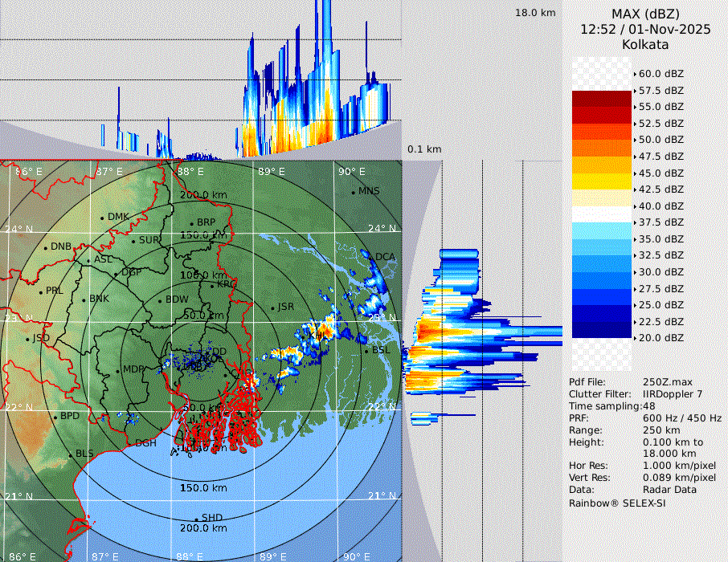Click the PRL station marker
The width and height of the screenshot is (728, 562).
(x=41, y=291)
